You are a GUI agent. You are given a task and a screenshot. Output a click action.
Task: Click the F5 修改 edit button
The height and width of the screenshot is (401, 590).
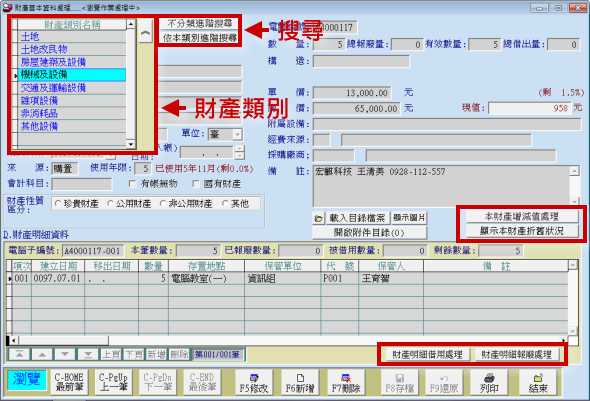pos(254,383)
